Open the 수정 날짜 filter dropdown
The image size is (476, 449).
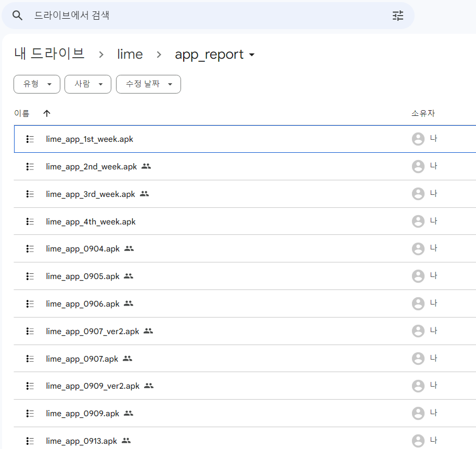point(148,84)
